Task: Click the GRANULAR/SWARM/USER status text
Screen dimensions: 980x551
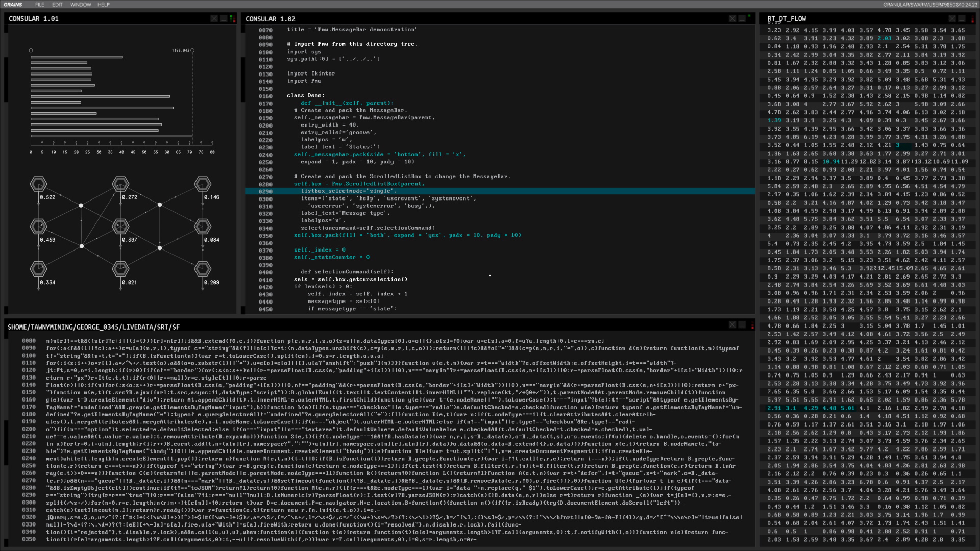Action: click(930, 5)
